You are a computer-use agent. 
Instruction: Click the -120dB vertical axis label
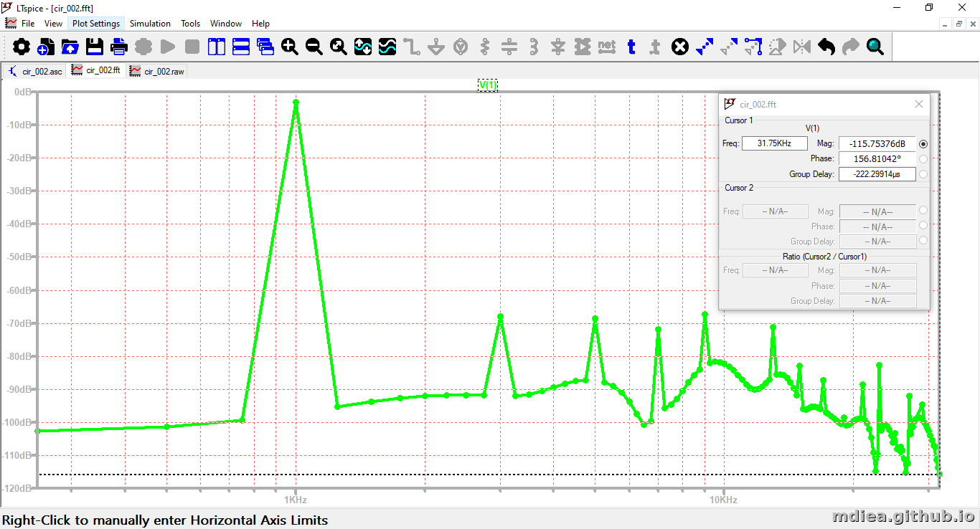click(18, 487)
